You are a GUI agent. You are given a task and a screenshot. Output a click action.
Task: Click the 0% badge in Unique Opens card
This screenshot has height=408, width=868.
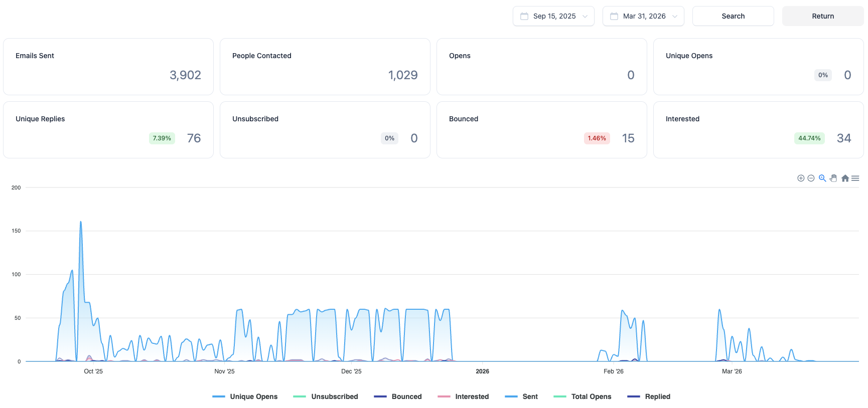[823, 75]
